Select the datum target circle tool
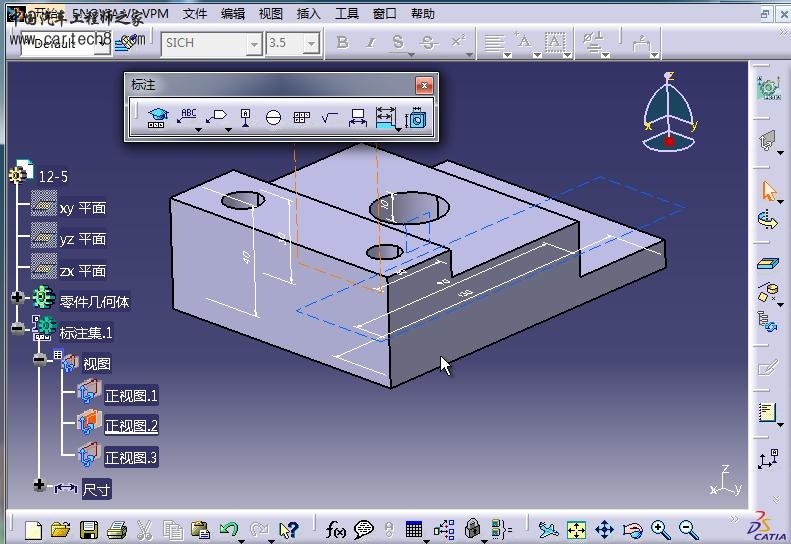 (273, 118)
